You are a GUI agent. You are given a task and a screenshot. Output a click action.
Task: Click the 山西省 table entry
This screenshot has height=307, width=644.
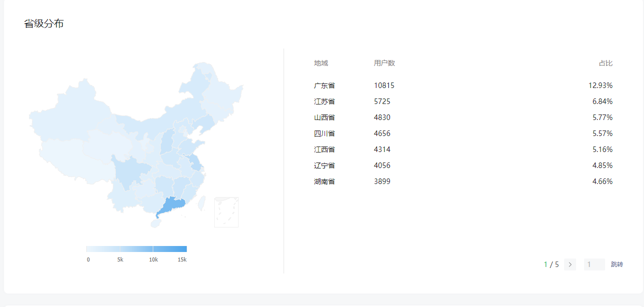(324, 117)
